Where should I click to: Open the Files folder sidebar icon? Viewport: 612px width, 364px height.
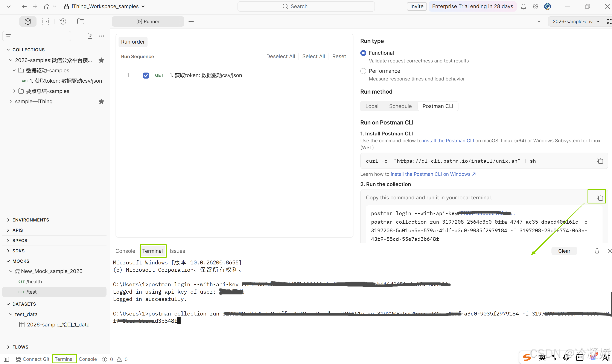click(81, 22)
